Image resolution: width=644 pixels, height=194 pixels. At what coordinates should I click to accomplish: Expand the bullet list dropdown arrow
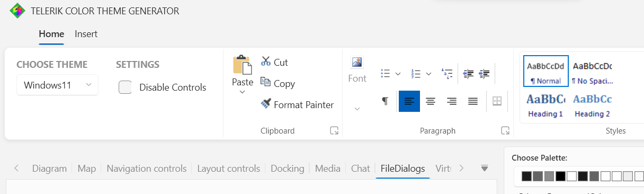click(x=398, y=74)
